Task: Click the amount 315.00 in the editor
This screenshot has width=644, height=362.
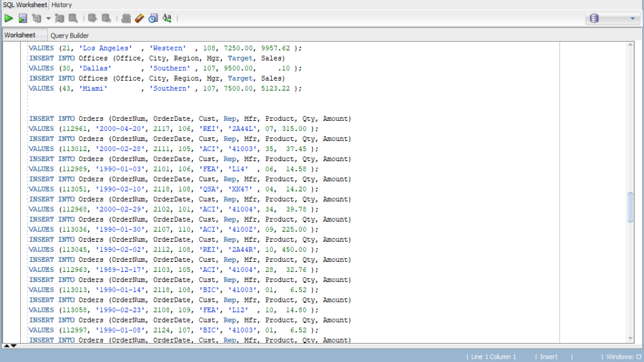Action: [294, 129]
